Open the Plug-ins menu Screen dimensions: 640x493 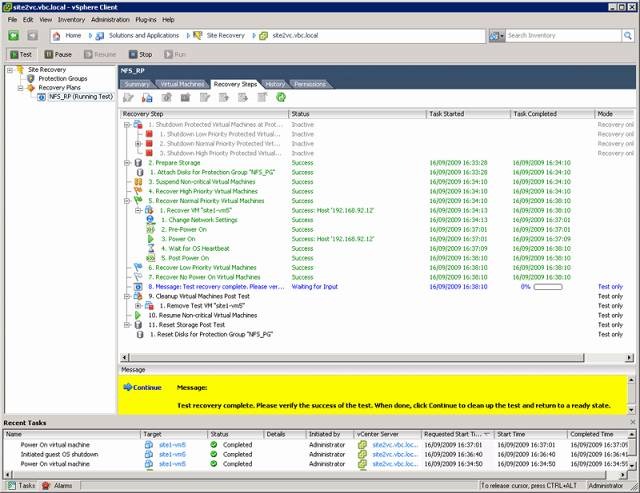146,20
